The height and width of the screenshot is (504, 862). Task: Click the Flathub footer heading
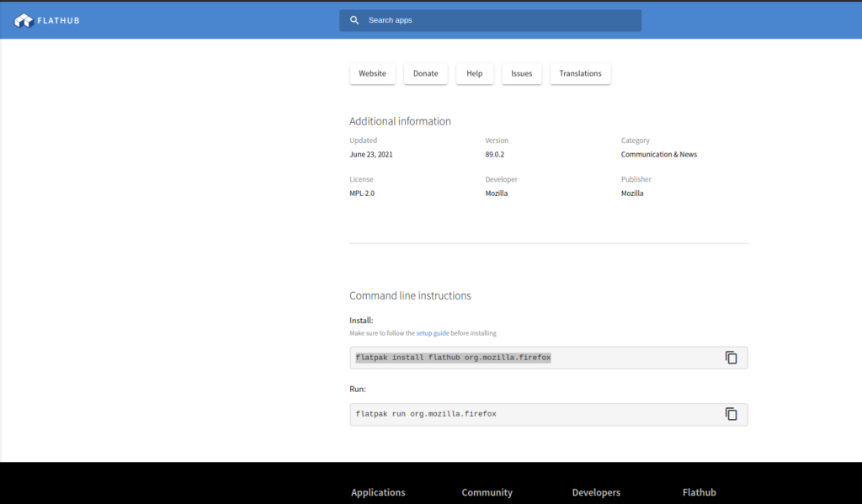(x=700, y=492)
